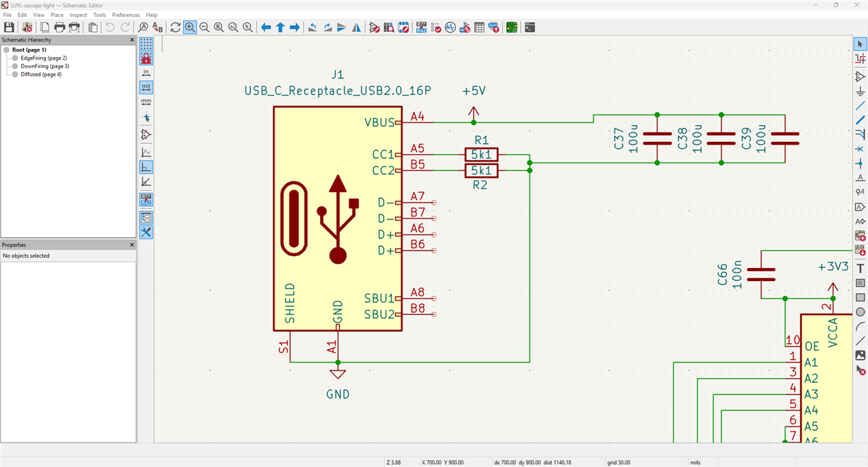This screenshot has height=467, width=868.
Task: Open the Inspect menu
Action: coord(78,14)
